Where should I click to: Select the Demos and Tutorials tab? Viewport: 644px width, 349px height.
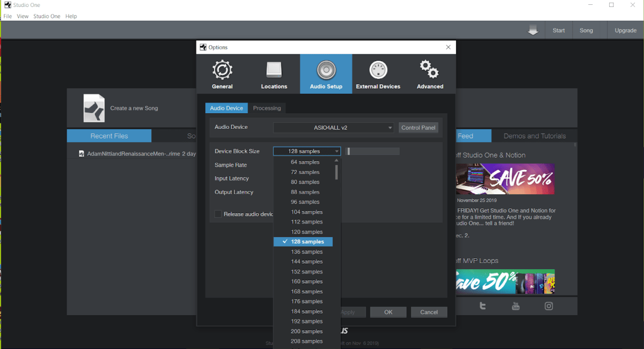point(535,136)
